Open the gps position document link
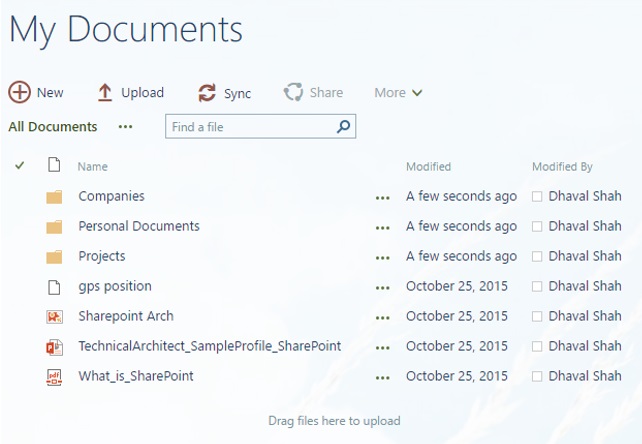The image size is (642, 444). pos(115,286)
